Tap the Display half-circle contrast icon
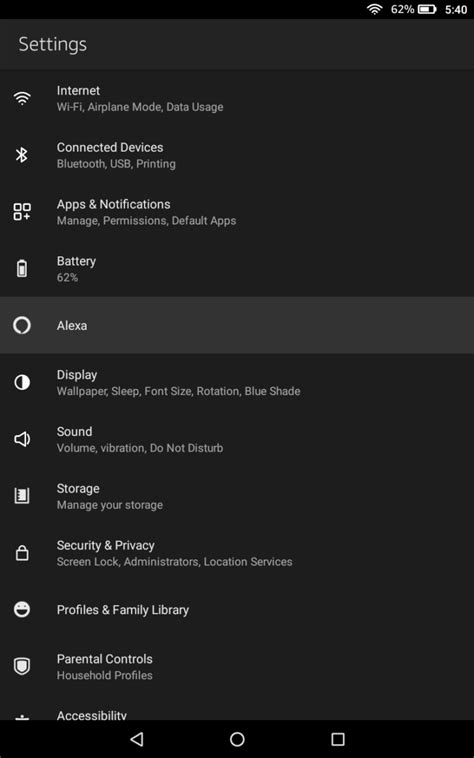The height and width of the screenshot is (758, 474). click(22, 382)
